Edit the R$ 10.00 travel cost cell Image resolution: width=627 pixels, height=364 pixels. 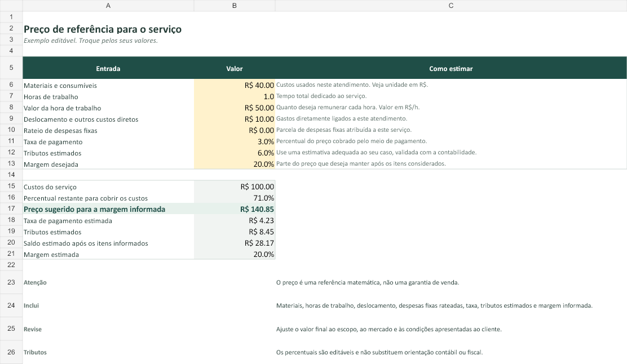click(x=235, y=119)
